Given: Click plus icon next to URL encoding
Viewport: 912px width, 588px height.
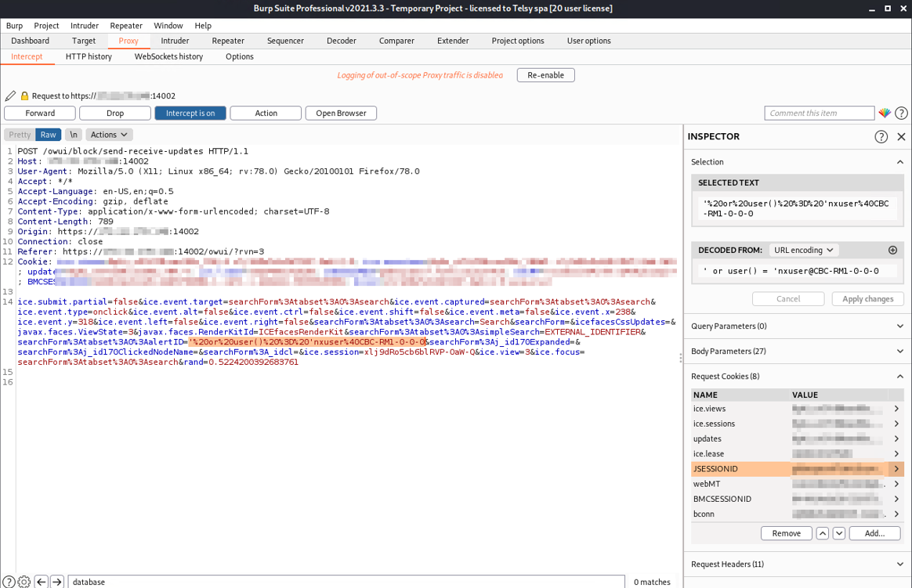Looking at the screenshot, I should click(893, 251).
